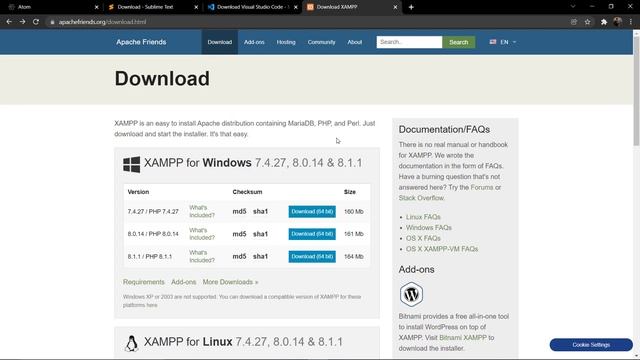Go back with the browser back arrow
This screenshot has width=640, height=360.
9,22
